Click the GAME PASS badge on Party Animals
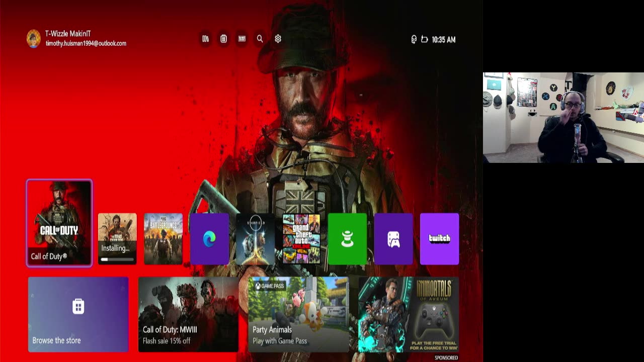 [x=269, y=286]
